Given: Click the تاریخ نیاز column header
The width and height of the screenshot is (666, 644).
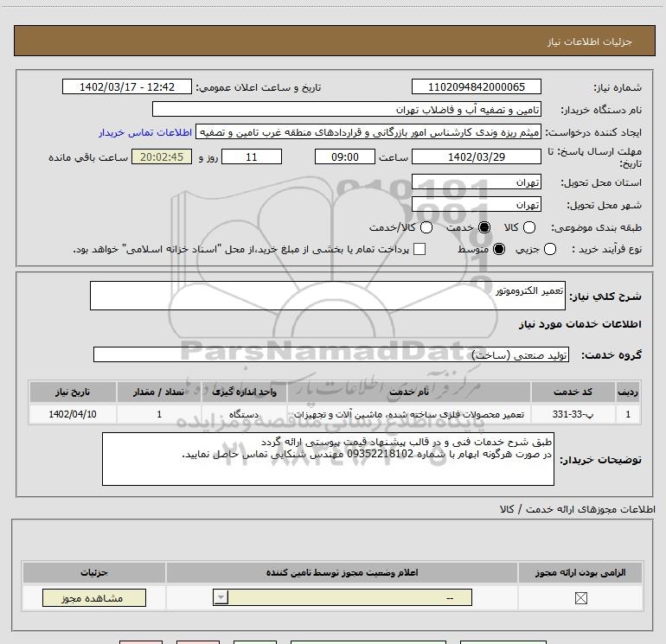Looking at the screenshot, I should click(x=73, y=392).
